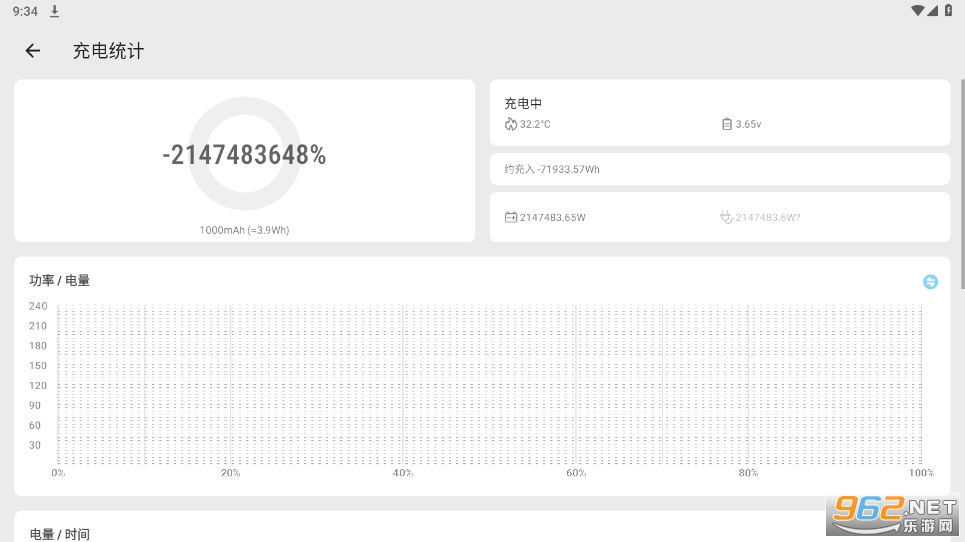The width and height of the screenshot is (965, 542).
Task: Click the greyed 2147483.6W? charger power value
Action: [x=770, y=217]
